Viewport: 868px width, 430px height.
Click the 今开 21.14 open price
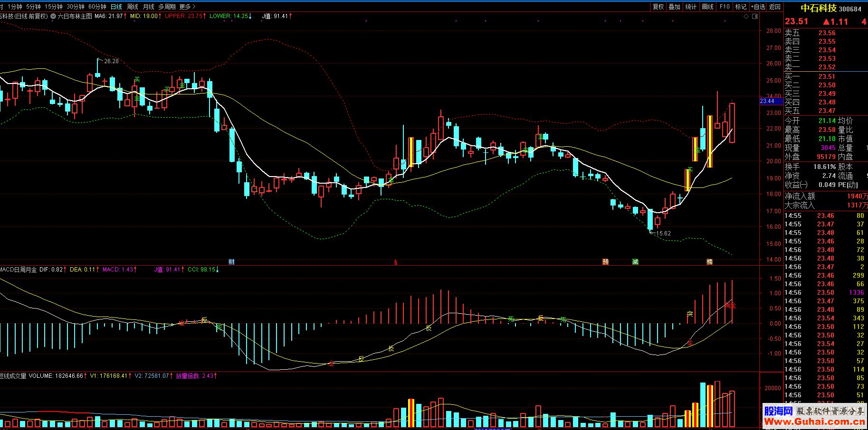pyautogui.click(x=810, y=121)
